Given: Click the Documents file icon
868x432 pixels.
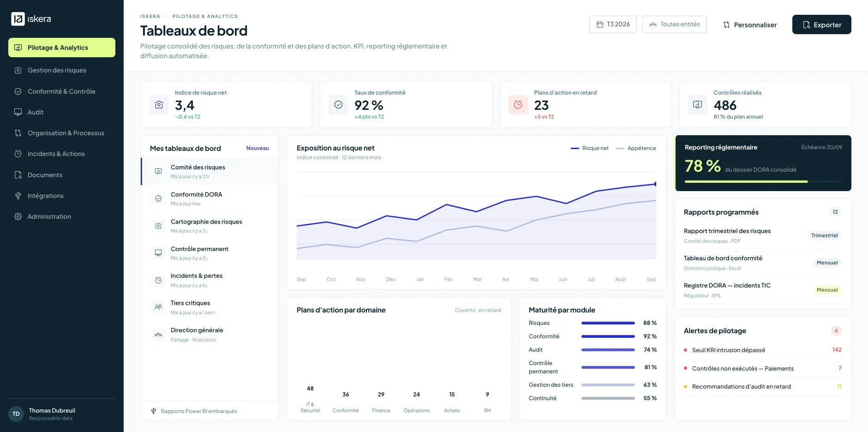Looking at the screenshot, I should pyautogui.click(x=18, y=175).
